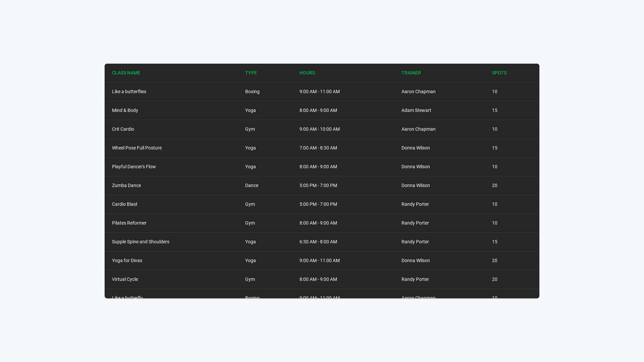The image size is (644, 362).
Task: Open the 'Crit Cardio' class entry
Action: click(123, 129)
